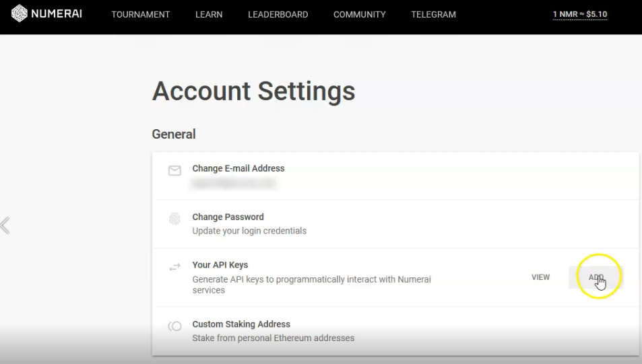Click the API keys description text
The width and height of the screenshot is (642, 364).
(312, 285)
